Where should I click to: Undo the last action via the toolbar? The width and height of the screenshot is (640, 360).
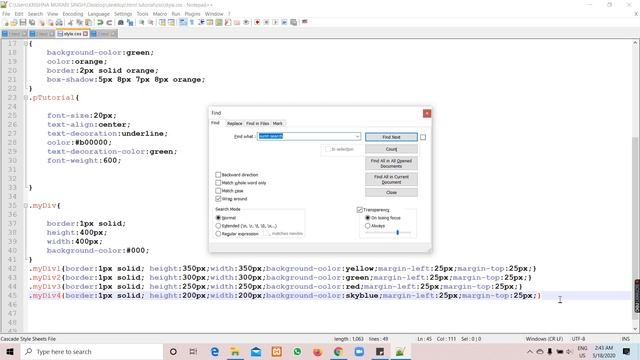click(100, 22)
